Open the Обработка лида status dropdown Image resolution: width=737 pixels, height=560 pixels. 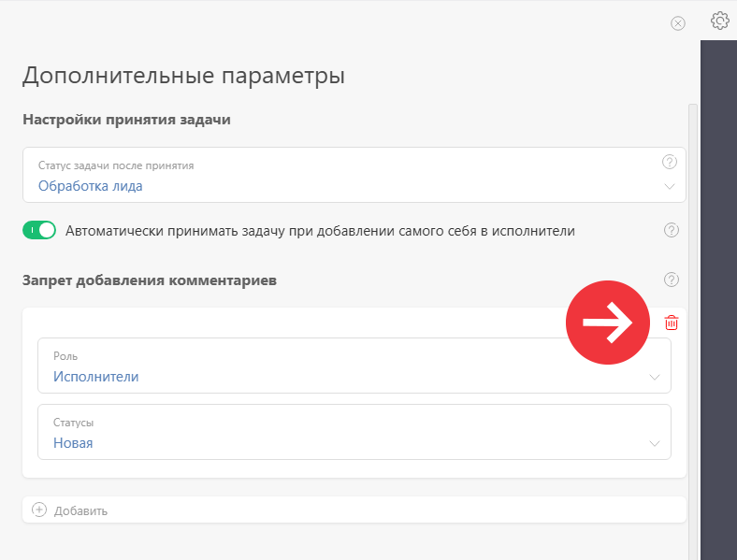click(x=354, y=175)
